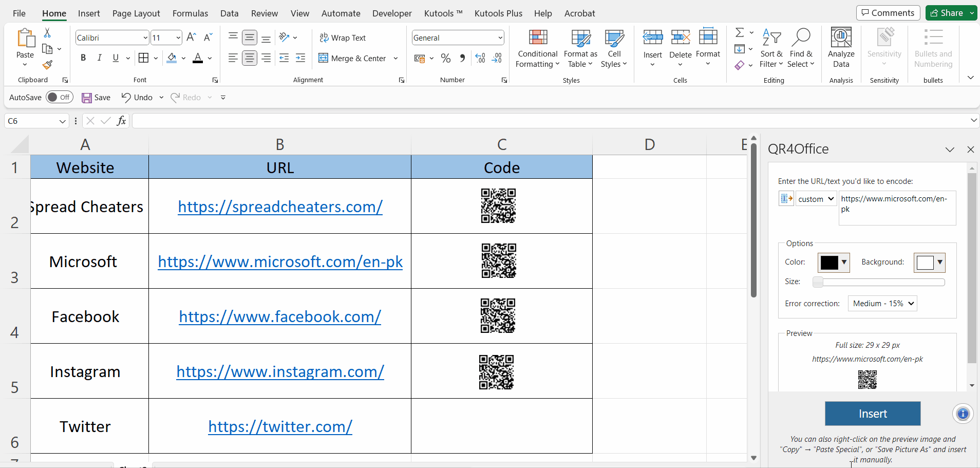The width and height of the screenshot is (980, 468).
Task: Click the Insert Function fx icon
Action: tap(121, 121)
